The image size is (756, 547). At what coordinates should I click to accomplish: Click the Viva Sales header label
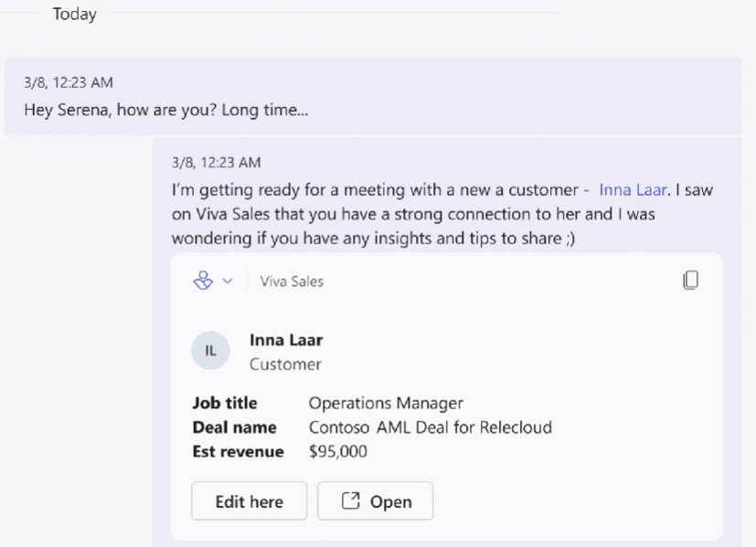click(291, 282)
